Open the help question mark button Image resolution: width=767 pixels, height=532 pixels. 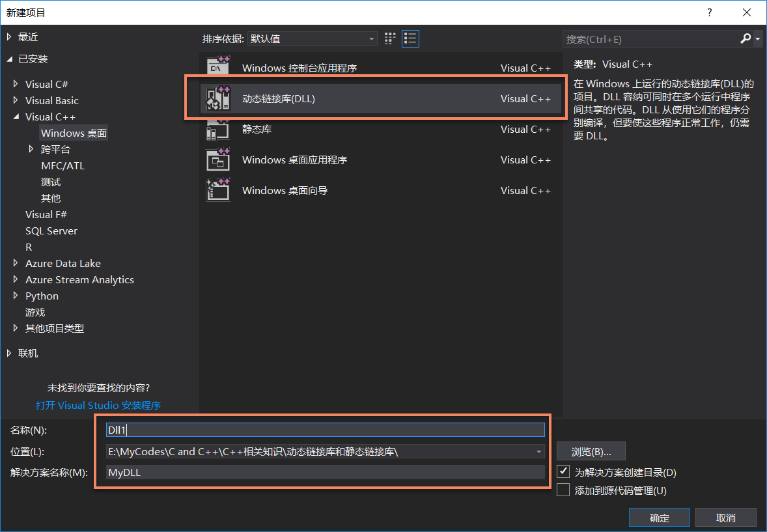(x=709, y=12)
